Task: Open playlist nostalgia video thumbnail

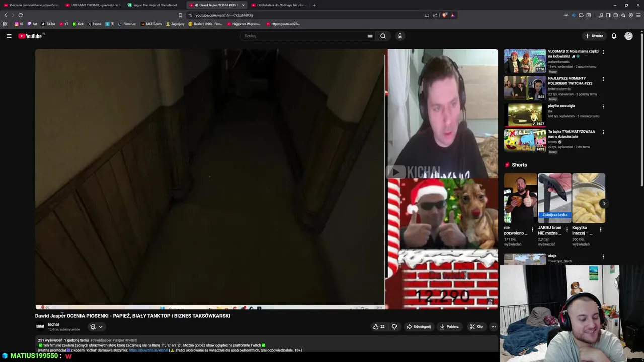Action: point(525,115)
